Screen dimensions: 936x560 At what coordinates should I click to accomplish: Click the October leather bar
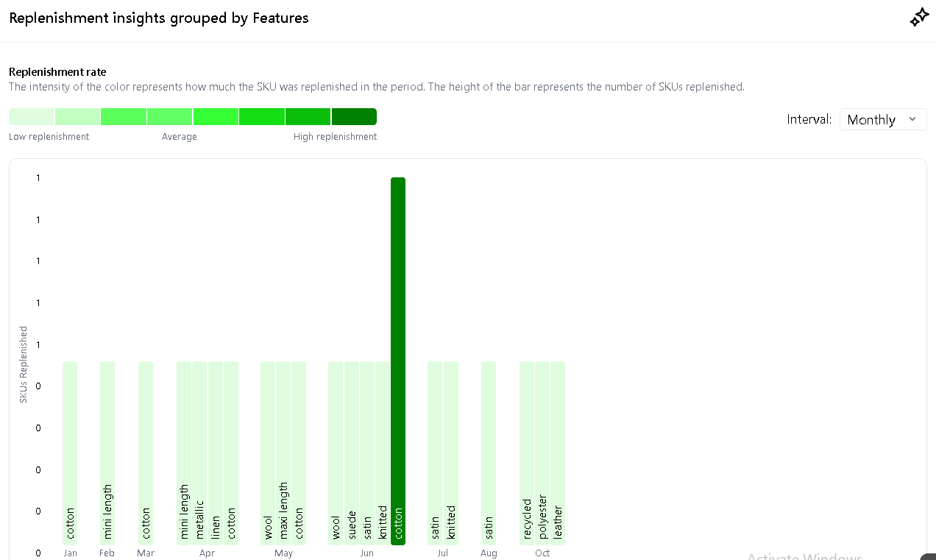coord(558,453)
